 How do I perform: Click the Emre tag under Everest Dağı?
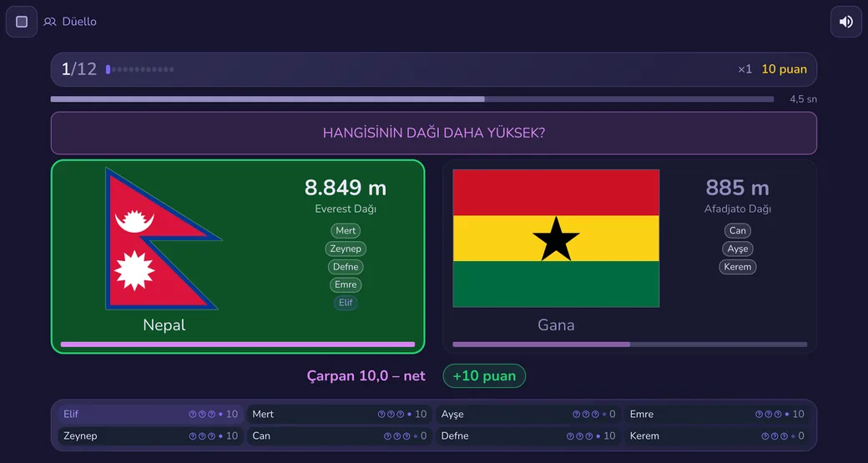(x=346, y=284)
